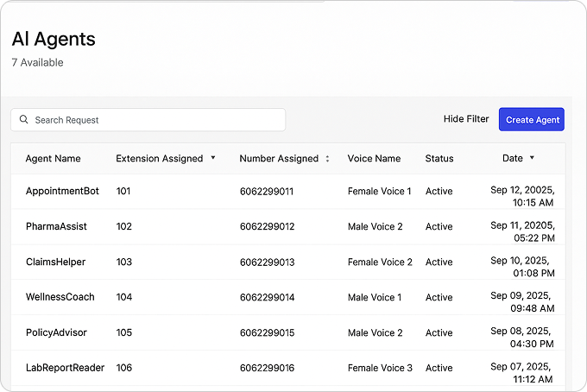Click the Search Request input field
The image size is (587, 392).
pyautogui.click(x=155, y=120)
